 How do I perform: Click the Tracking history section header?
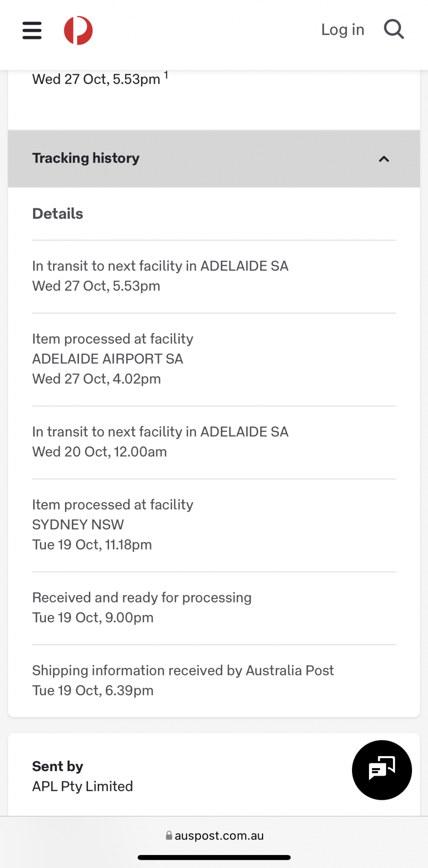(86, 158)
